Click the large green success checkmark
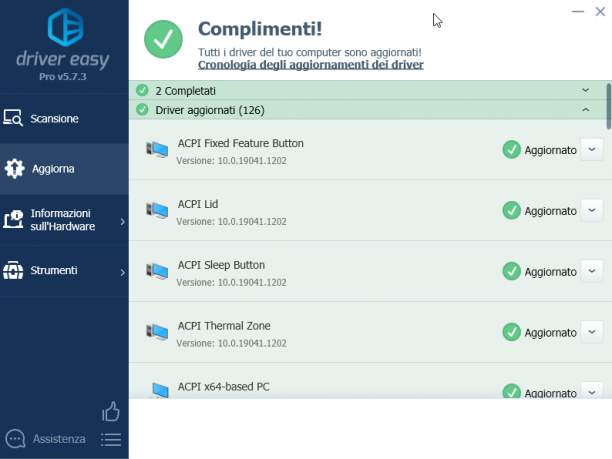This screenshot has width=612, height=459. 163,39
